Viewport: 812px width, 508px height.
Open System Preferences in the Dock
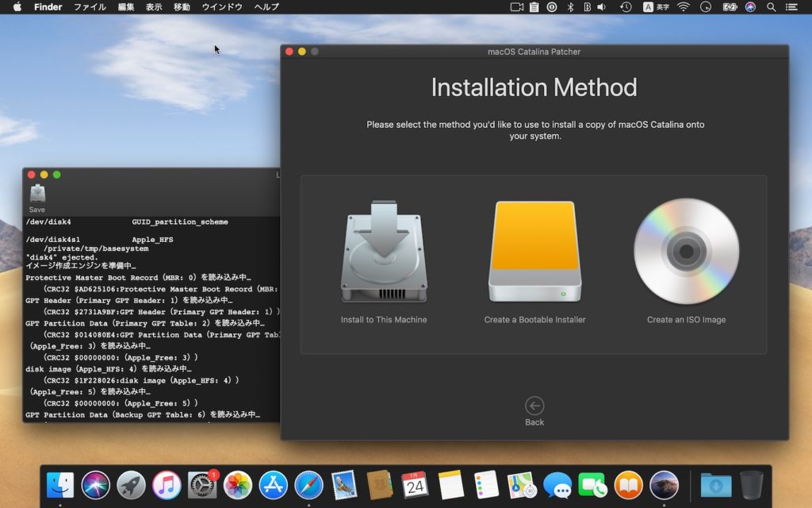(x=202, y=484)
